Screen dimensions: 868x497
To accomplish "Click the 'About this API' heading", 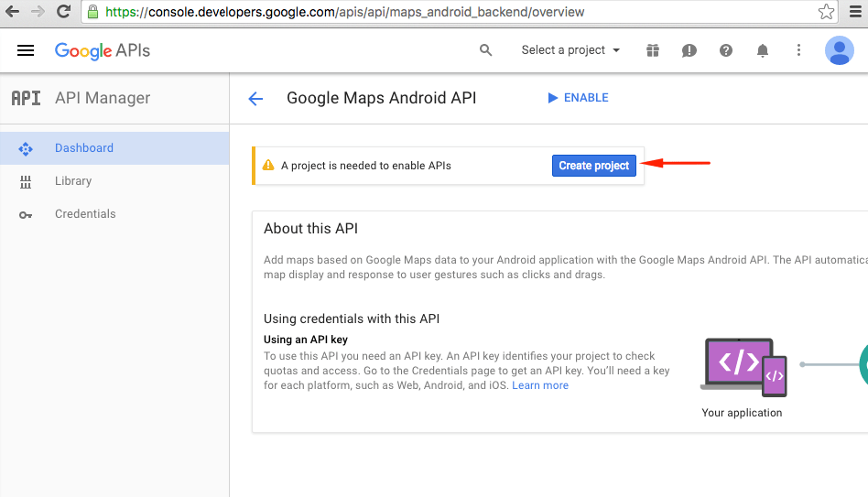I will coord(310,229).
